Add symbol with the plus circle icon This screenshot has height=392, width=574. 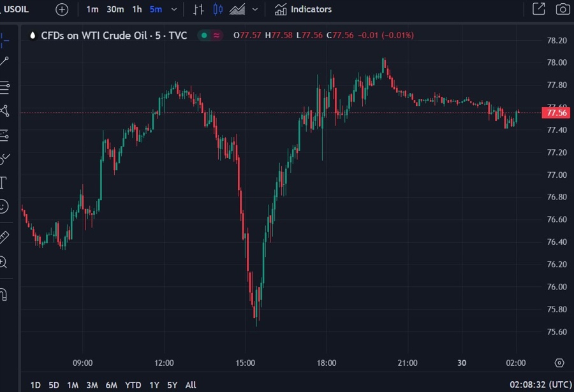[62, 10]
